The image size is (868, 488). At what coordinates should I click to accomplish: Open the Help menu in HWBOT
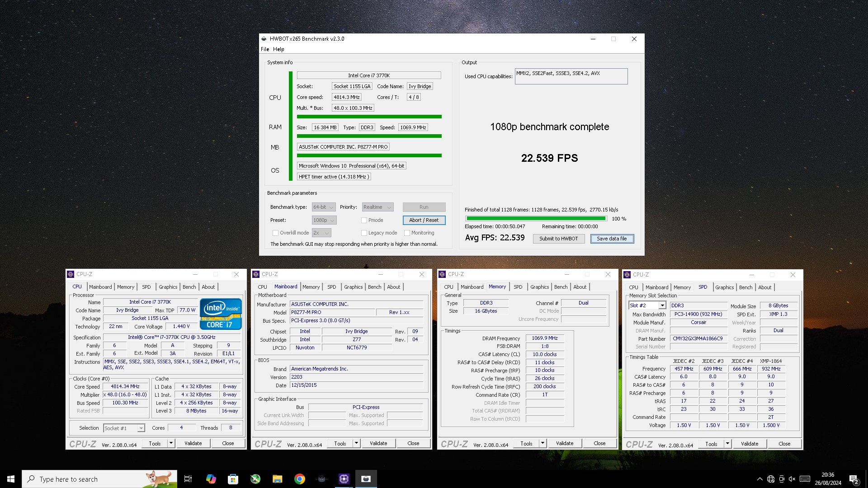278,49
